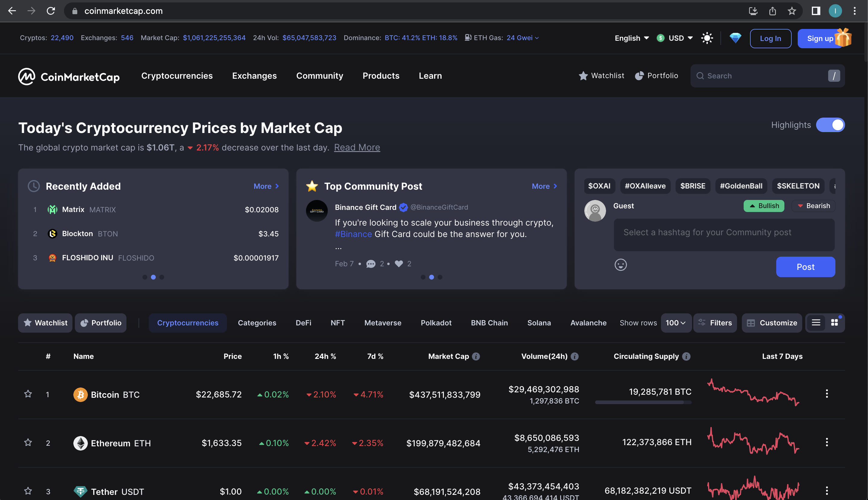Select the Polkadot tab
Image resolution: width=868 pixels, height=500 pixels.
(x=436, y=323)
